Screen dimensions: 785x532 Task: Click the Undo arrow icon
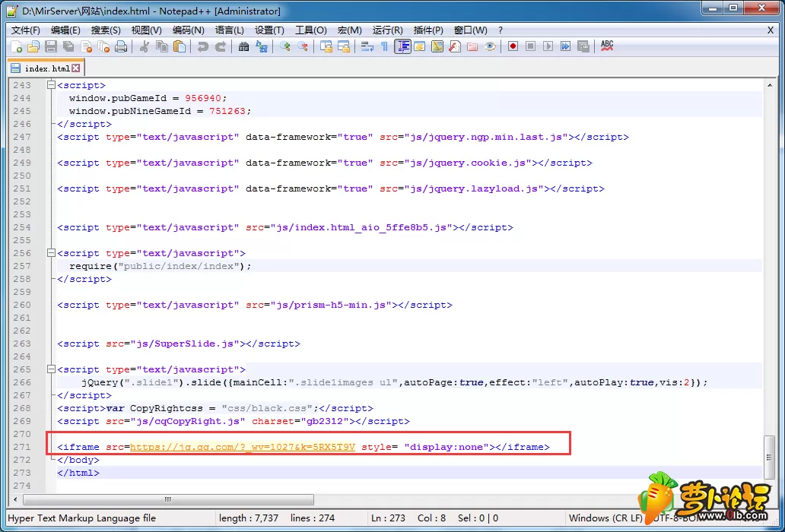coord(202,46)
